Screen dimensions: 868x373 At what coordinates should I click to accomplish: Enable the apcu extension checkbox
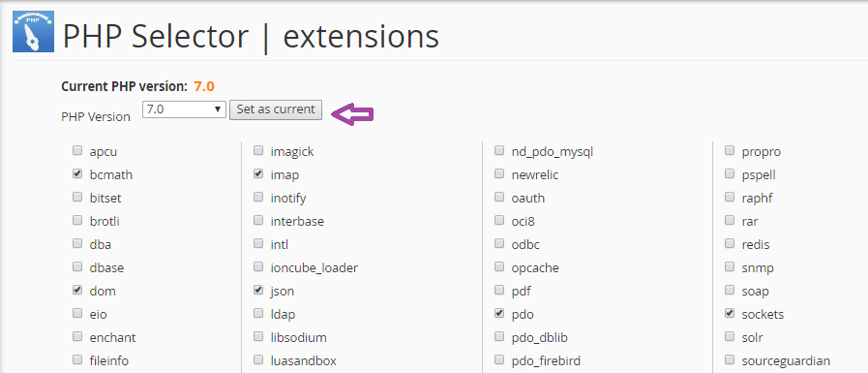point(77,151)
